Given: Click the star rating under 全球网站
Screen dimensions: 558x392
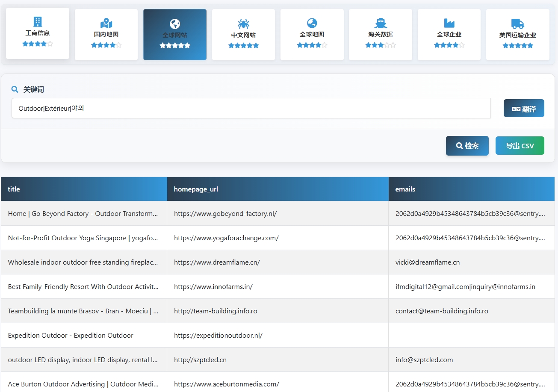Looking at the screenshot, I should [x=175, y=45].
